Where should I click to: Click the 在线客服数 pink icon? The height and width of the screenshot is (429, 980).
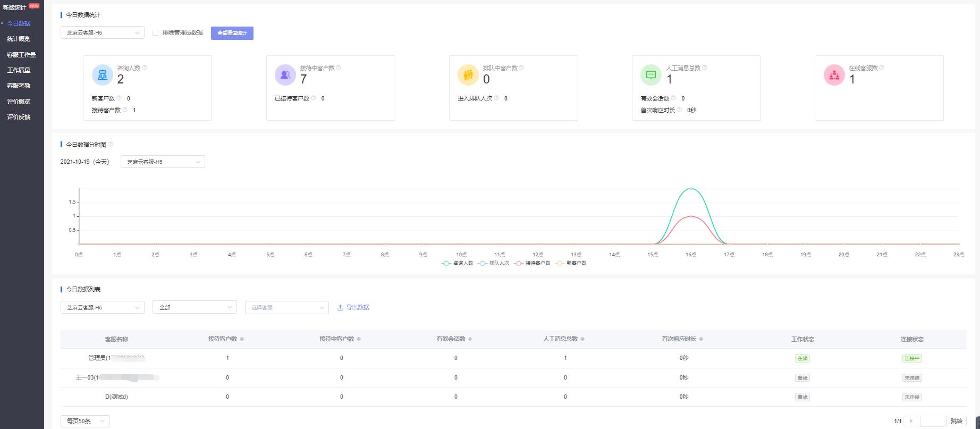click(x=833, y=75)
